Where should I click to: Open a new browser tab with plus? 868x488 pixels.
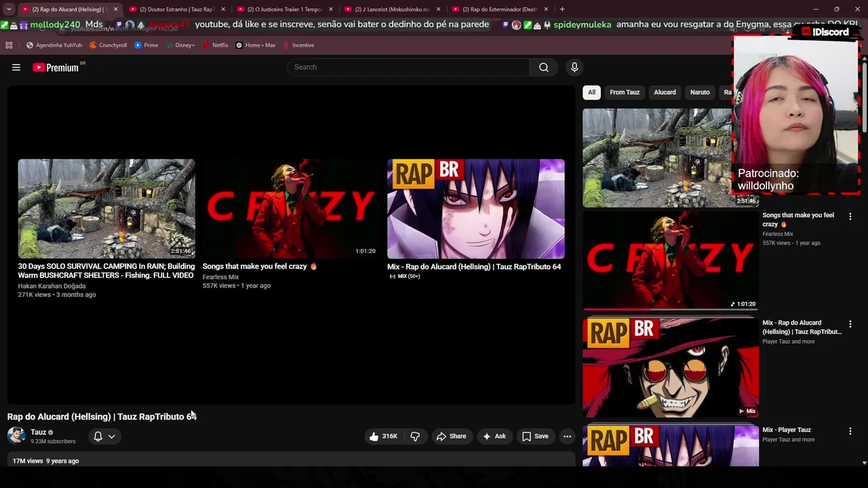pos(562,9)
